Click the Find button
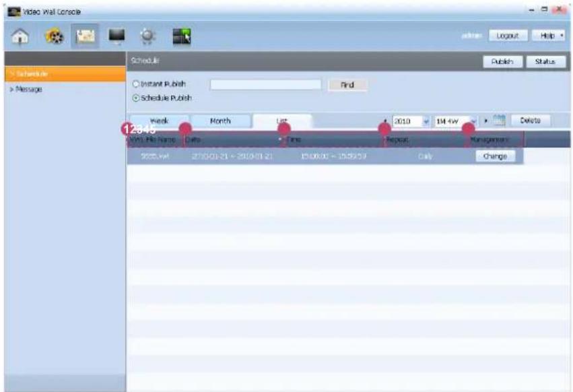The height and width of the screenshot is (392, 573). point(347,85)
